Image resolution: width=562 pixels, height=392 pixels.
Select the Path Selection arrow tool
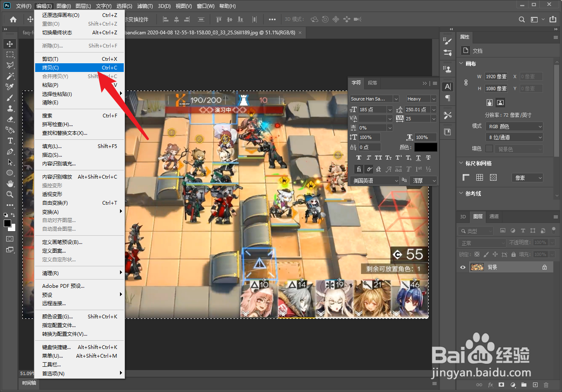coord(10,162)
